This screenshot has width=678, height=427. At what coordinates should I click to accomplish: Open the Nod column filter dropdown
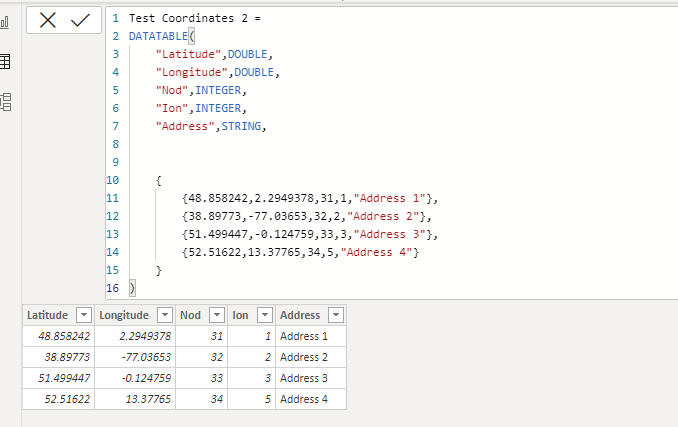pos(217,315)
